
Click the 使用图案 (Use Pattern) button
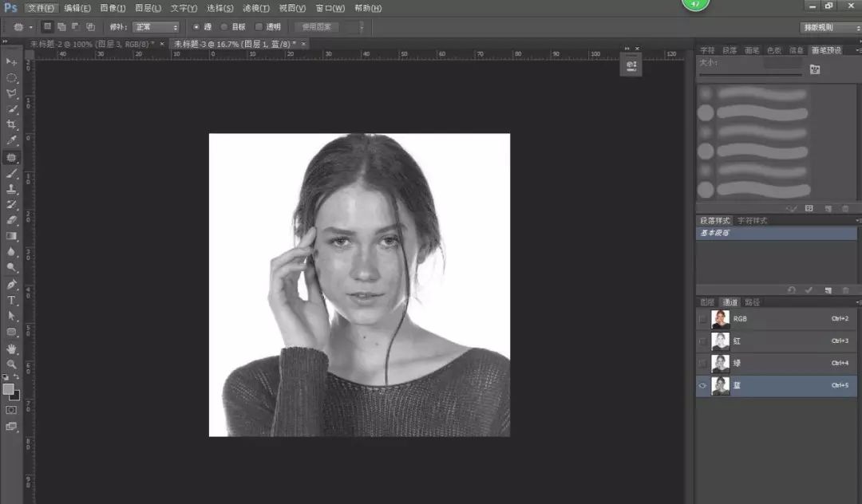(316, 27)
